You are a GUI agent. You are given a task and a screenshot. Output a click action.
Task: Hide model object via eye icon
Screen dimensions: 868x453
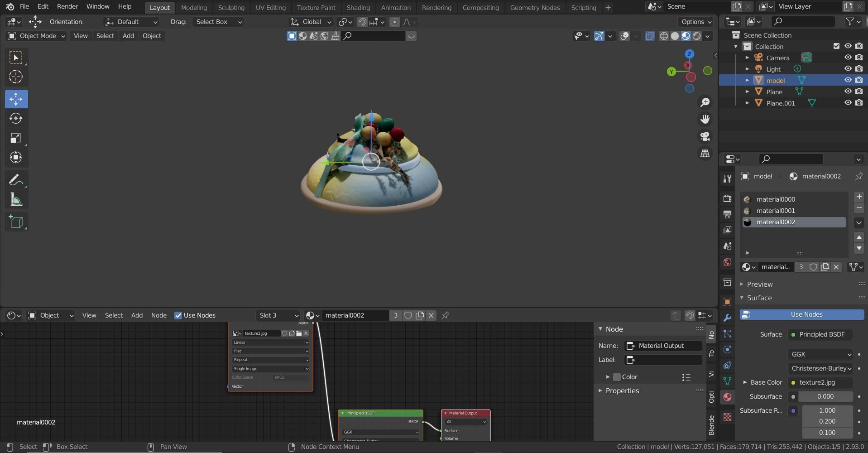pos(848,80)
